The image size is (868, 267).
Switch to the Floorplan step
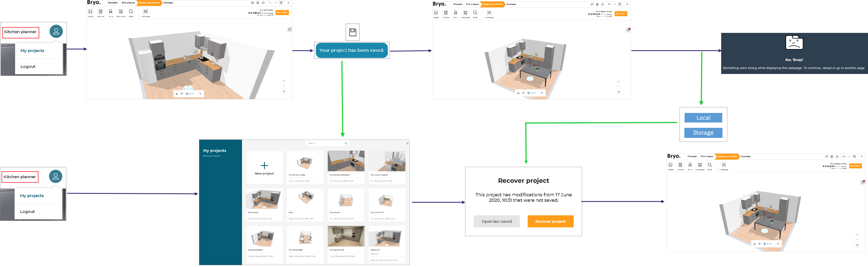click(x=113, y=3)
